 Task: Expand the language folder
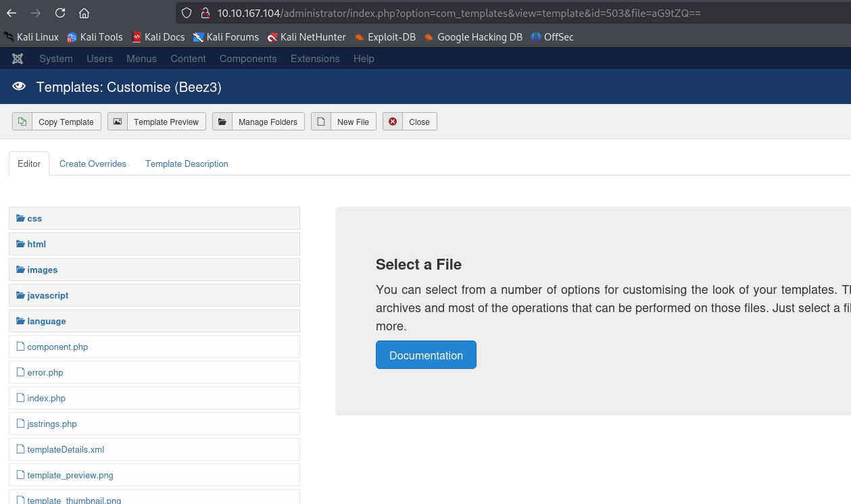(46, 322)
